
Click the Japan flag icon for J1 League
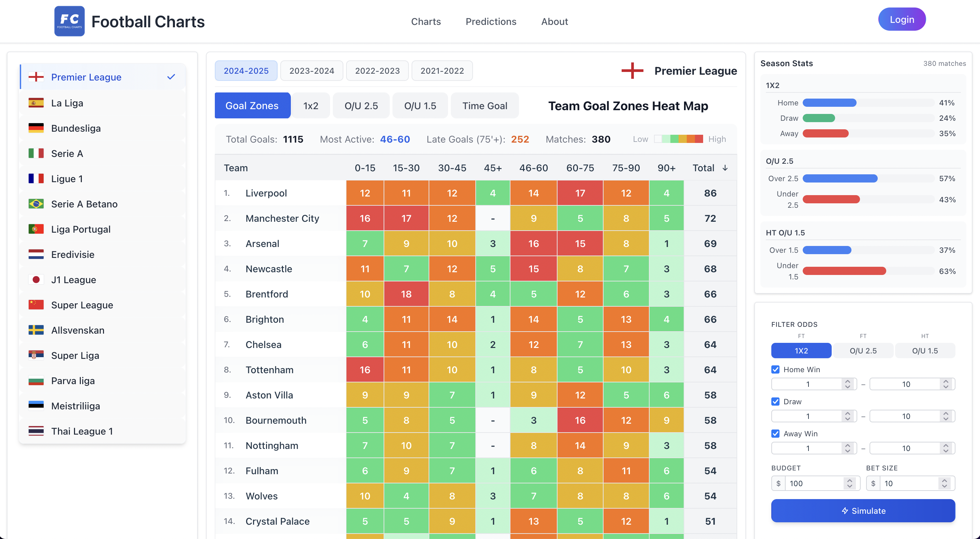pos(36,279)
